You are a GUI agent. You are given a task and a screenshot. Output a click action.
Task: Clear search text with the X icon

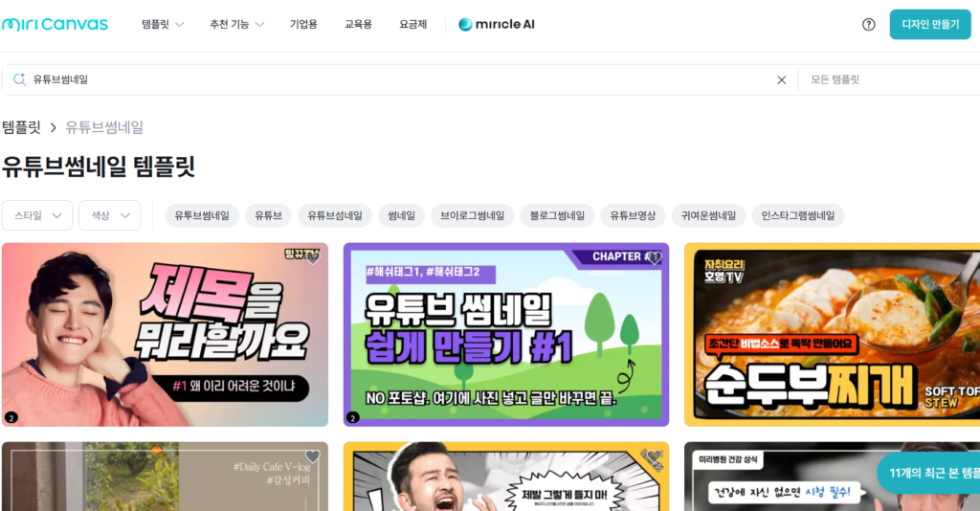pos(781,80)
